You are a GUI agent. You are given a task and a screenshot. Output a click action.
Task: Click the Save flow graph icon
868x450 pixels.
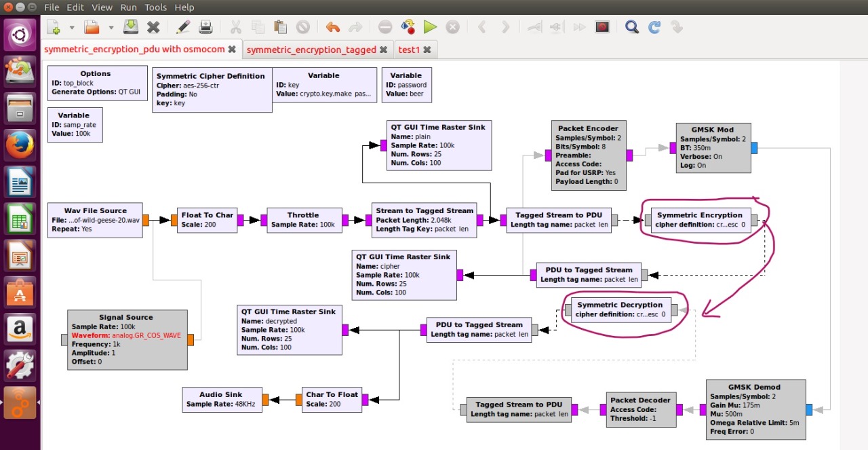131,27
